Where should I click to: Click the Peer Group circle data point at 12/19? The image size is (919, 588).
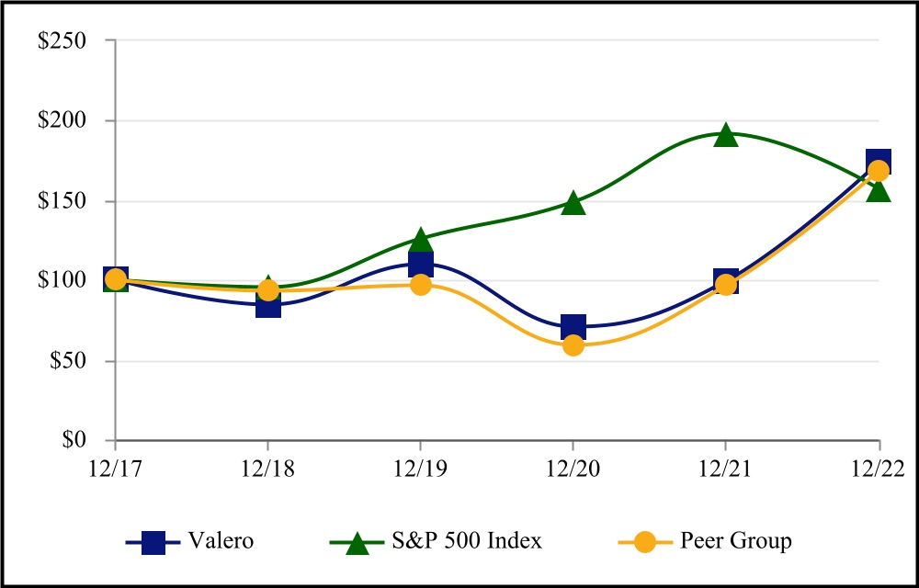tap(421, 284)
